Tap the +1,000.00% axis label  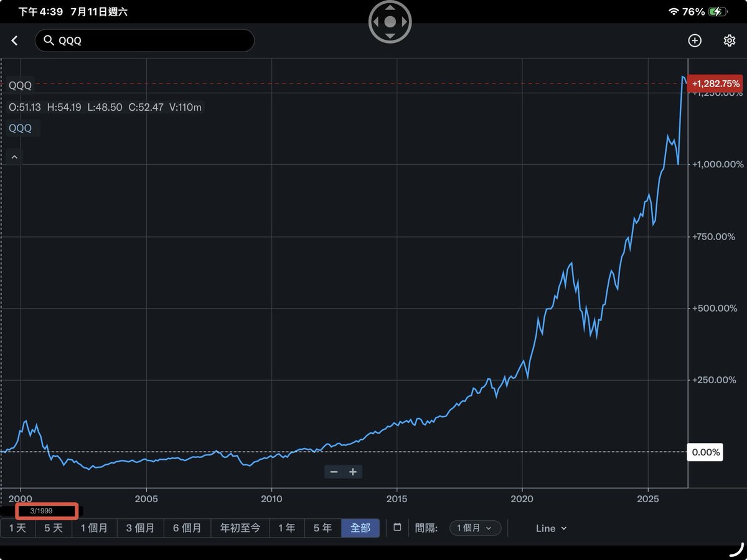pyautogui.click(x=717, y=164)
